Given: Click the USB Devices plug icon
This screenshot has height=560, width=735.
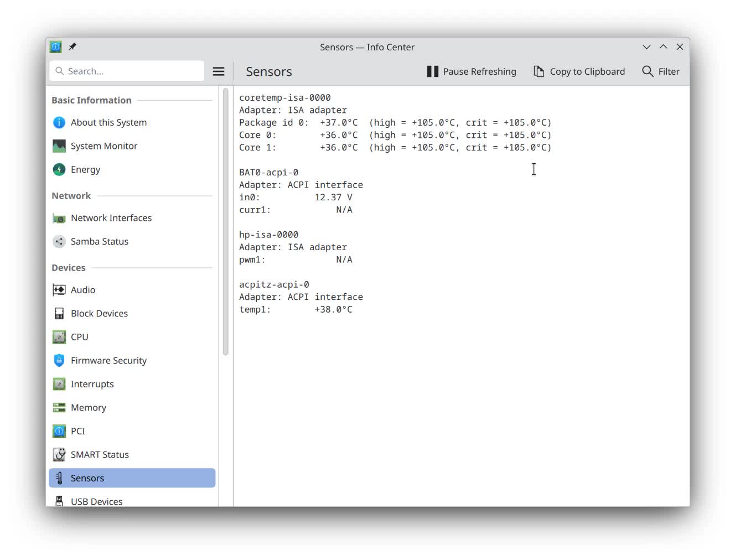Looking at the screenshot, I should pyautogui.click(x=59, y=501).
